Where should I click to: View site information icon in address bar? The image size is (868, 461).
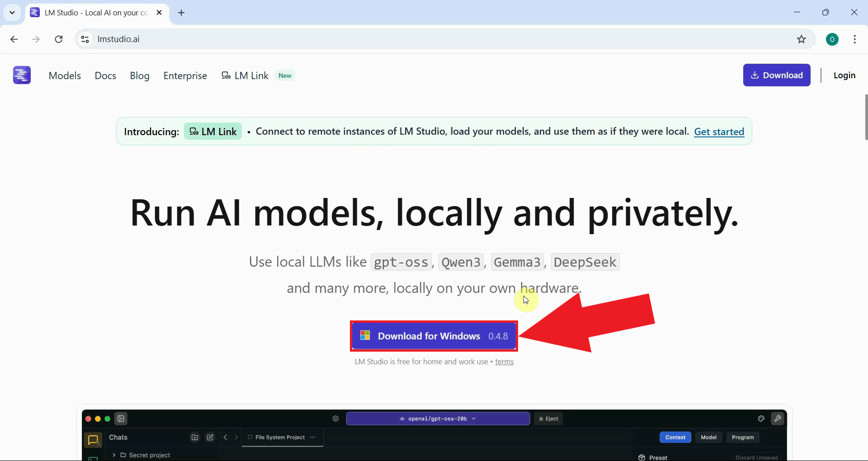click(85, 39)
